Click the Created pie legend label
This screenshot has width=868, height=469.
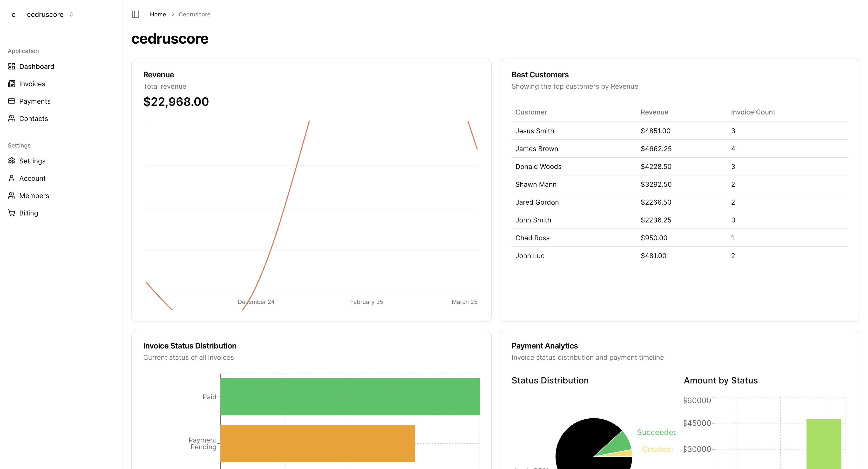coord(658,449)
